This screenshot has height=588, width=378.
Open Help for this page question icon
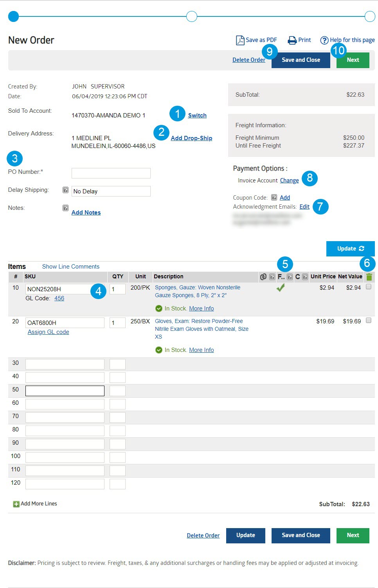tap(324, 40)
